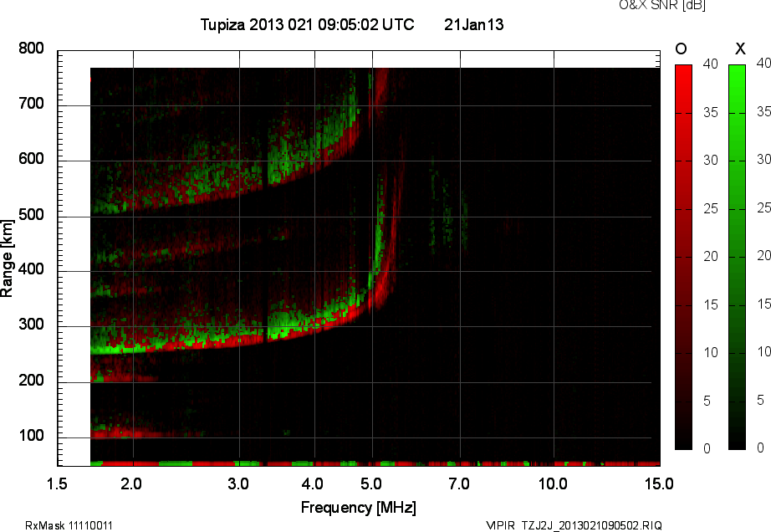Click the 15.0 MHz frequency tick label
The width and height of the screenshot is (771, 532).
click(x=659, y=483)
